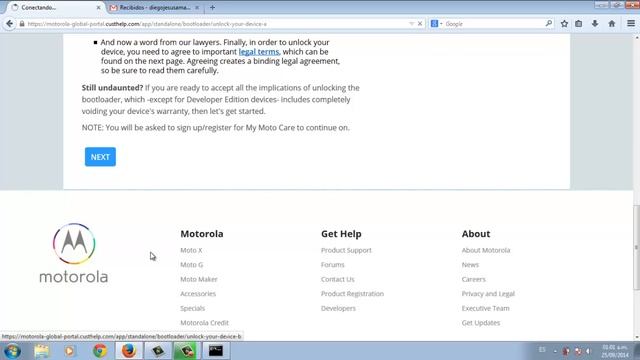Click the browser back arrow button

point(9,24)
